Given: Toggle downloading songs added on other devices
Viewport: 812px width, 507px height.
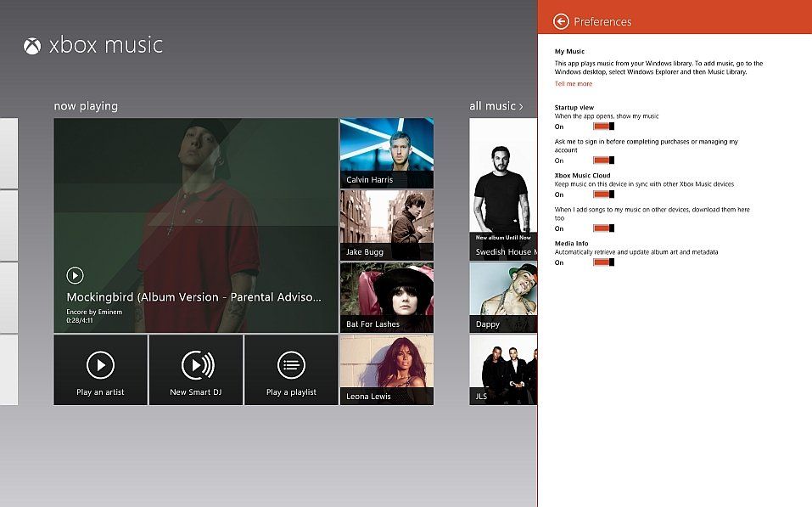Looking at the screenshot, I should pos(603,228).
